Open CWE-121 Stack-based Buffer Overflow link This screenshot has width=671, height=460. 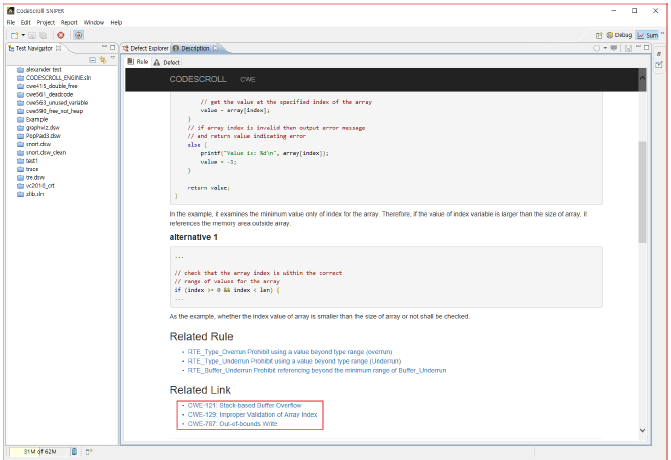tap(244, 405)
